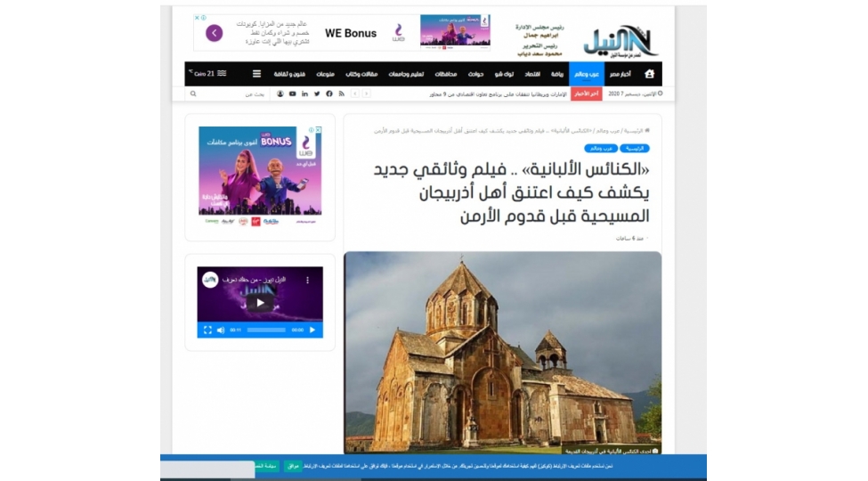Open the hamburger menu in navigation bar
Image resolution: width=868 pixels, height=481 pixels.
256,74
